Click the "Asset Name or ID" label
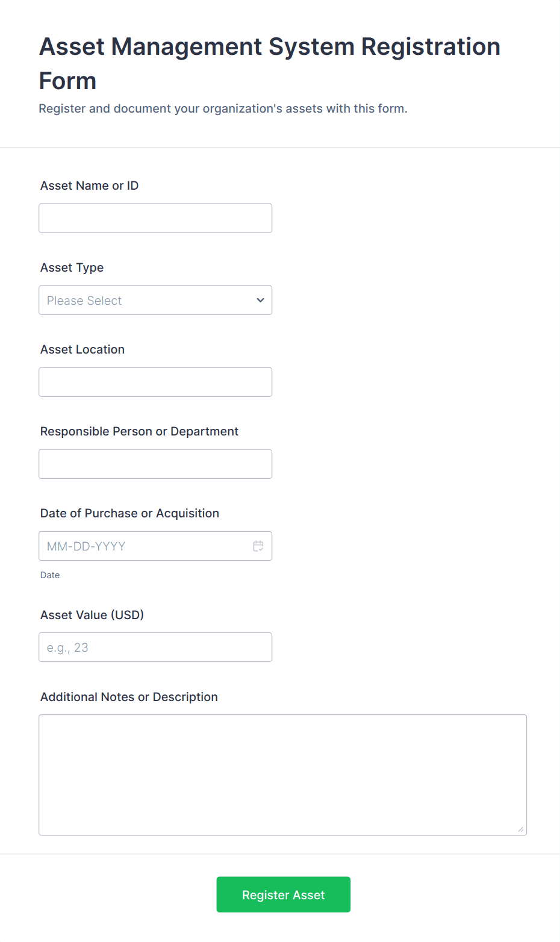Image resolution: width=560 pixels, height=942 pixels. [x=89, y=186]
